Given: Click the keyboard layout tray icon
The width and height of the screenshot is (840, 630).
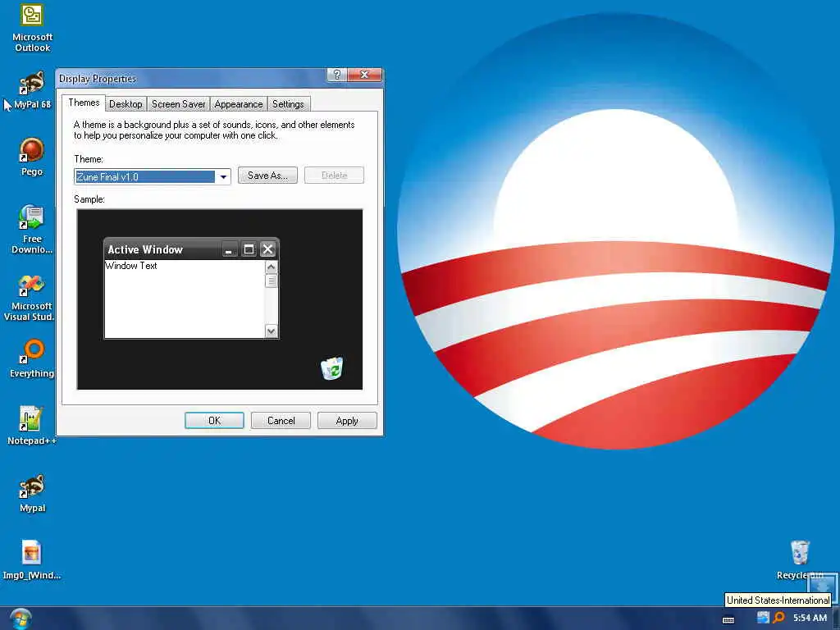Looking at the screenshot, I should point(728,620).
